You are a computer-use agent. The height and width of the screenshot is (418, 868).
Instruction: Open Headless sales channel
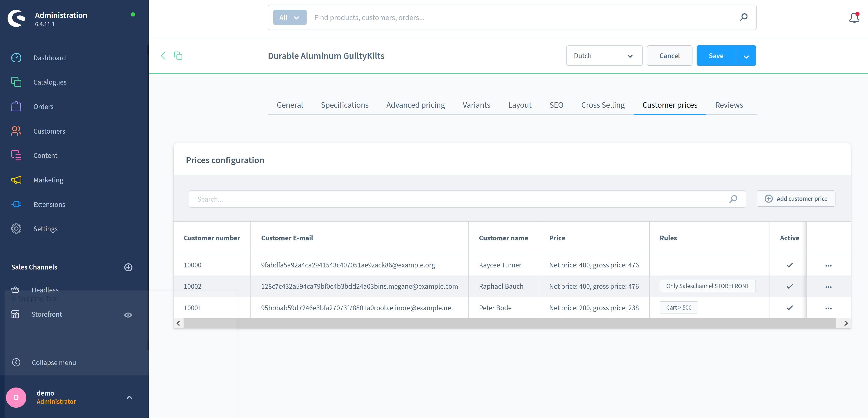pos(45,290)
